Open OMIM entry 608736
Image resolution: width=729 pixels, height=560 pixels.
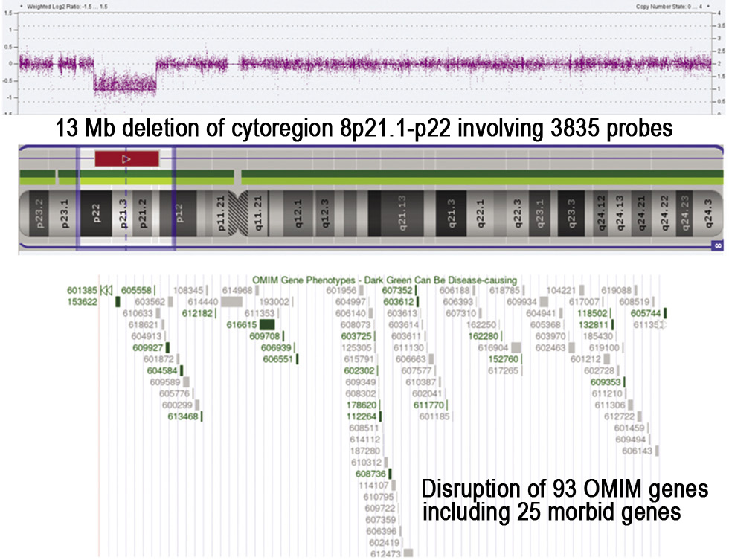coord(370,474)
